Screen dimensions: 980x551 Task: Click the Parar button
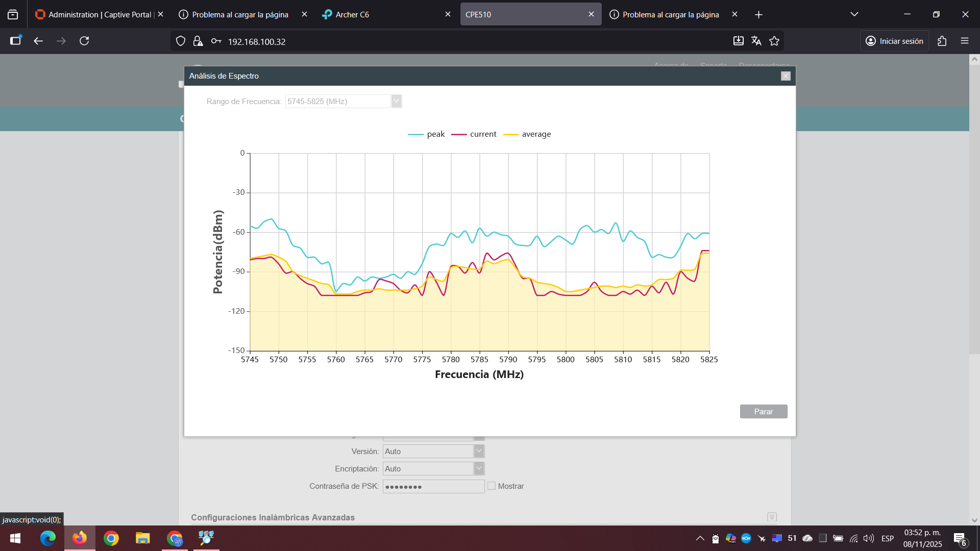[764, 412]
